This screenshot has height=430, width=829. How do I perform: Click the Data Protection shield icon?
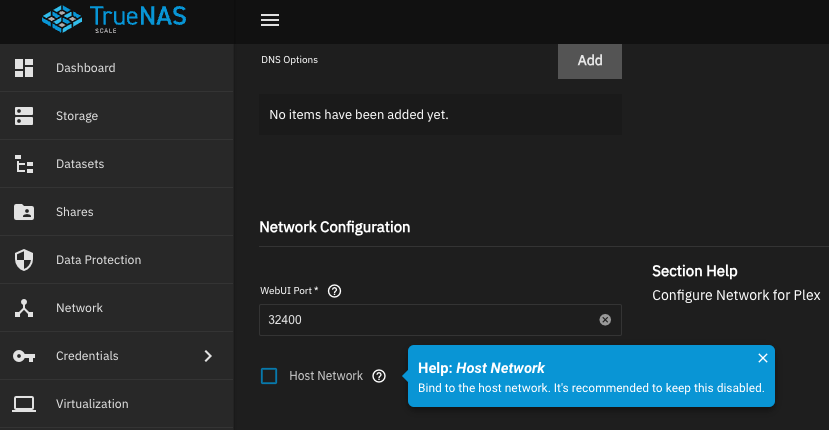coord(24,260)
